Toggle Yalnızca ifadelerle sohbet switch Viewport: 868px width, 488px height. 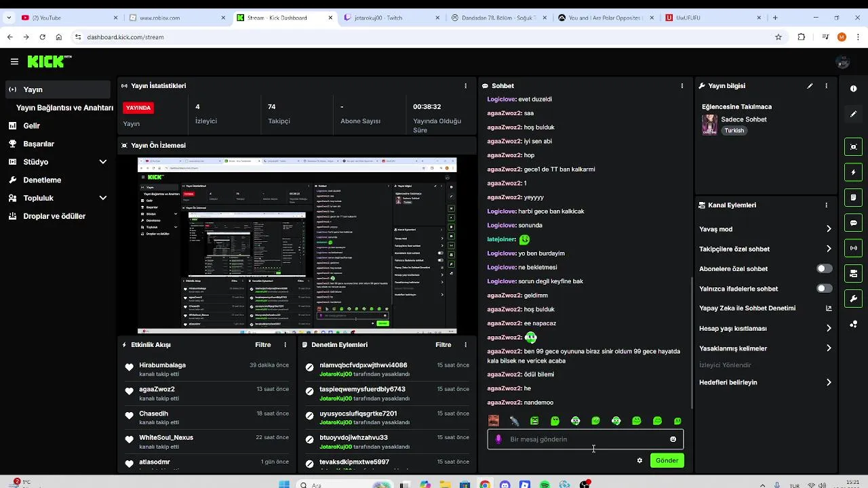tap(824, 289)
